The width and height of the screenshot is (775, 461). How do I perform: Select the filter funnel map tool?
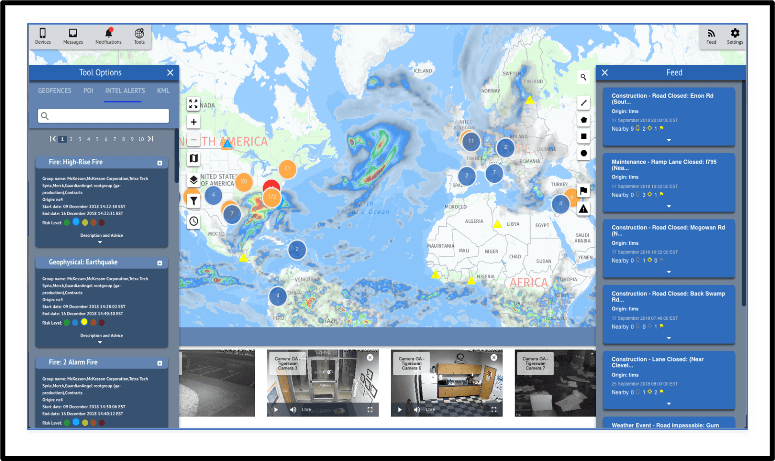[193, 200]
